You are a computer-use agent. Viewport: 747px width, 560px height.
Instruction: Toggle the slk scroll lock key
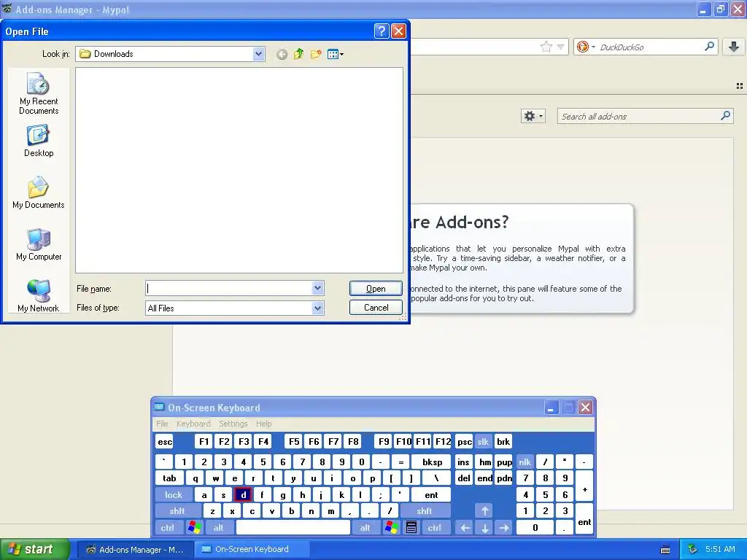pyautogui.click(x=483, y=441)
